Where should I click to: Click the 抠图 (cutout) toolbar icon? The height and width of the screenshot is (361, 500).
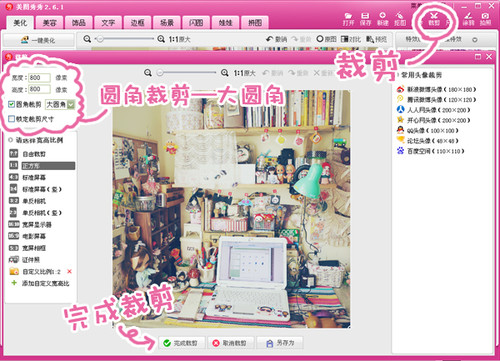coord(400,19)
